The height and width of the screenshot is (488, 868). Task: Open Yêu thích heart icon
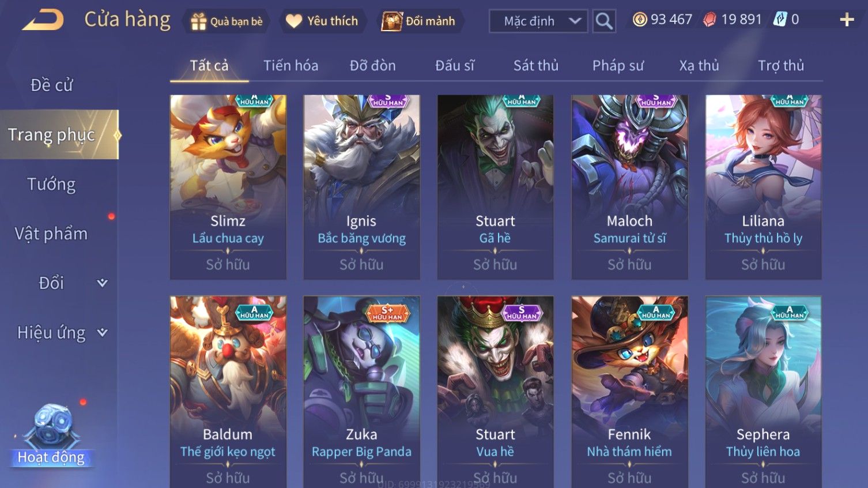pos(294,21)
